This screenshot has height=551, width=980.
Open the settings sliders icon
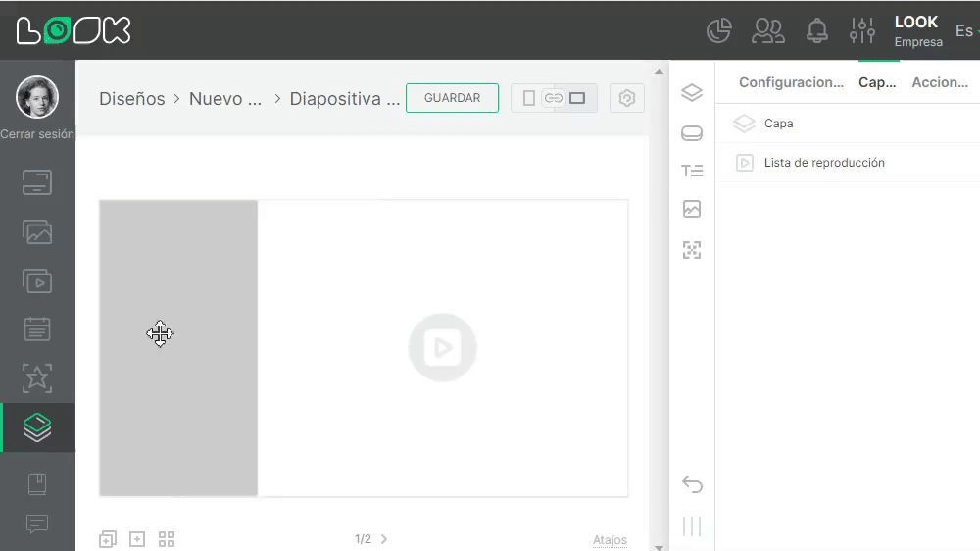862,30
